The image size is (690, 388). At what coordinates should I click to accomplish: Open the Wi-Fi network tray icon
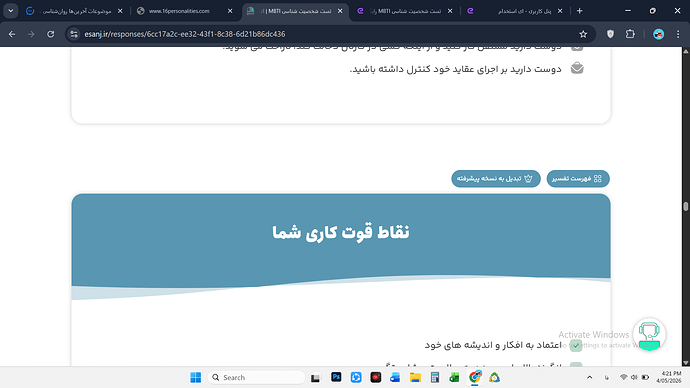(624, 377)
